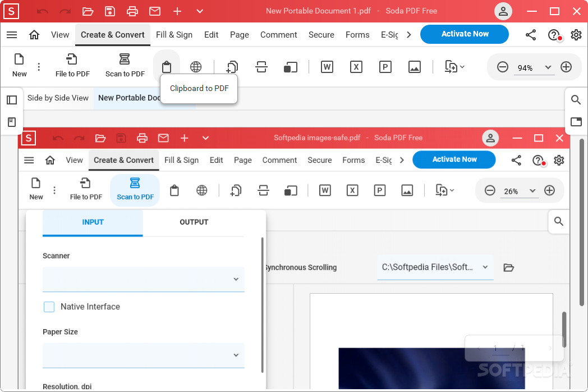
Task: Expand quick access chevron in top title bar
Action: point(200,11)
